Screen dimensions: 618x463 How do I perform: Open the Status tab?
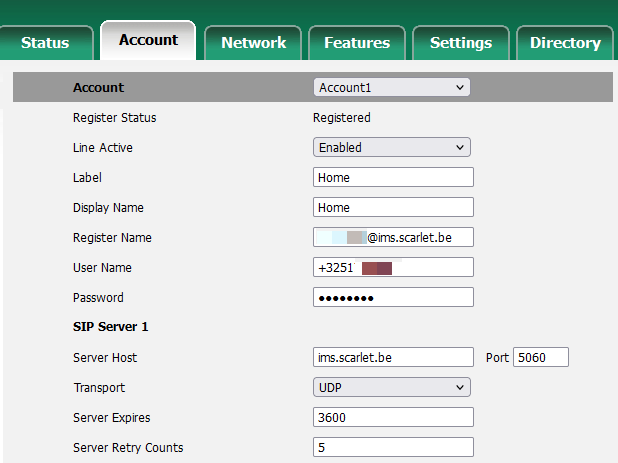click(46, 43)
